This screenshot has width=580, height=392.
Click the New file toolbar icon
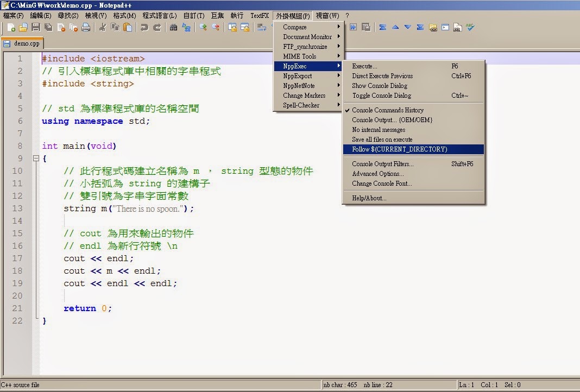11,27
